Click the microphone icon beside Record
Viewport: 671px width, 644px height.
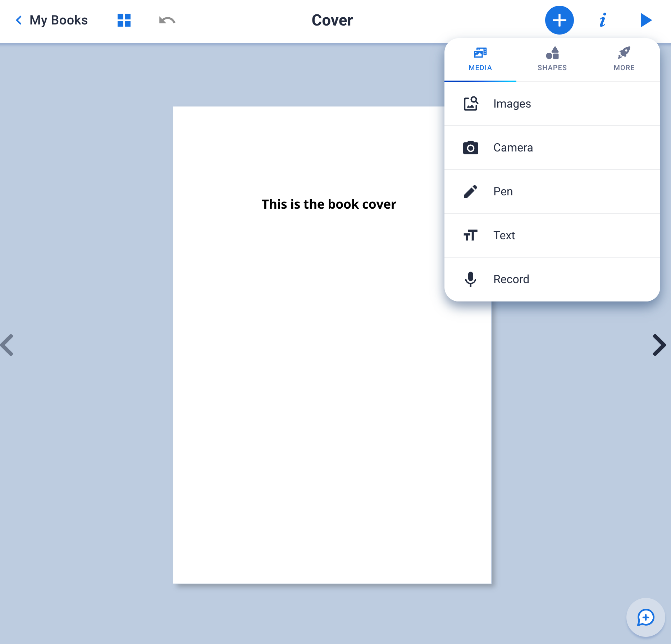tap(470, 279)
